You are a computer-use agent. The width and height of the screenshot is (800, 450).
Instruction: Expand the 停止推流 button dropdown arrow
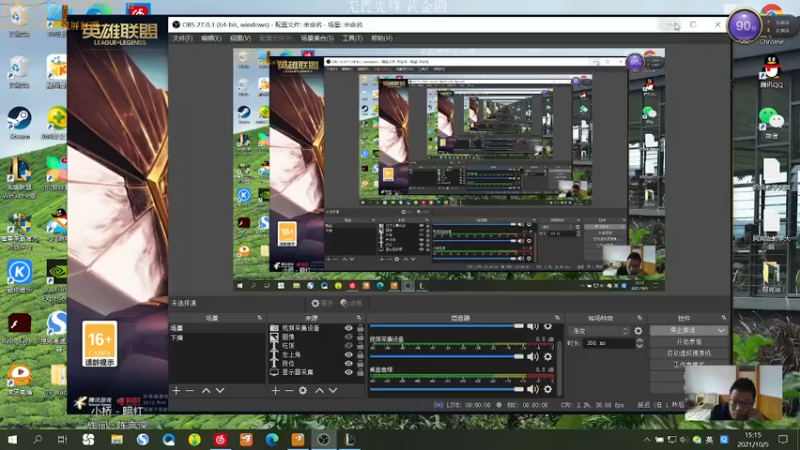click(x=721, y=331)
